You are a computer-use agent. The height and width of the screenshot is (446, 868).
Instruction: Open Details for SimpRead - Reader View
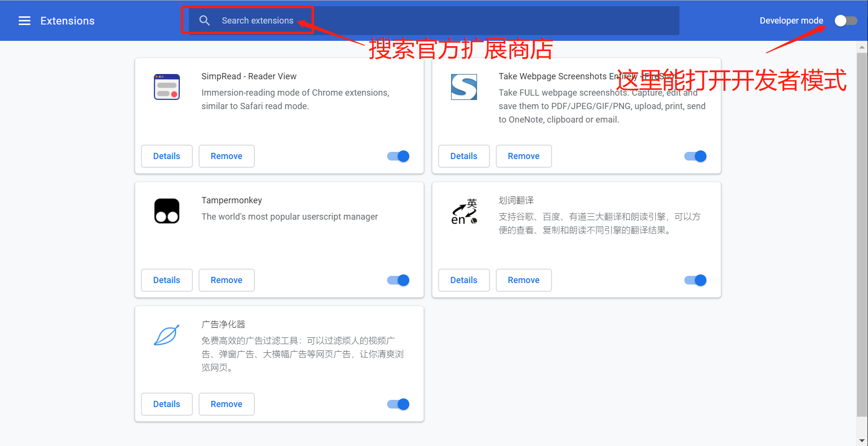(x=167, y=156)
